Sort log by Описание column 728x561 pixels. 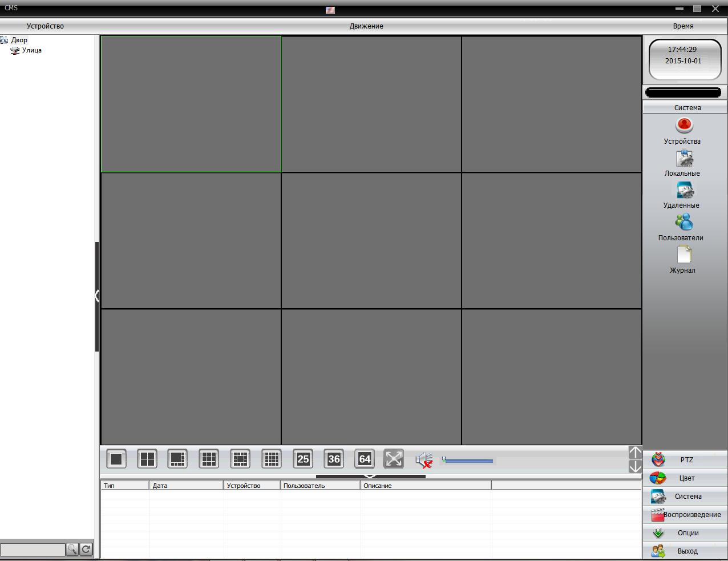(x=426, y=486)
